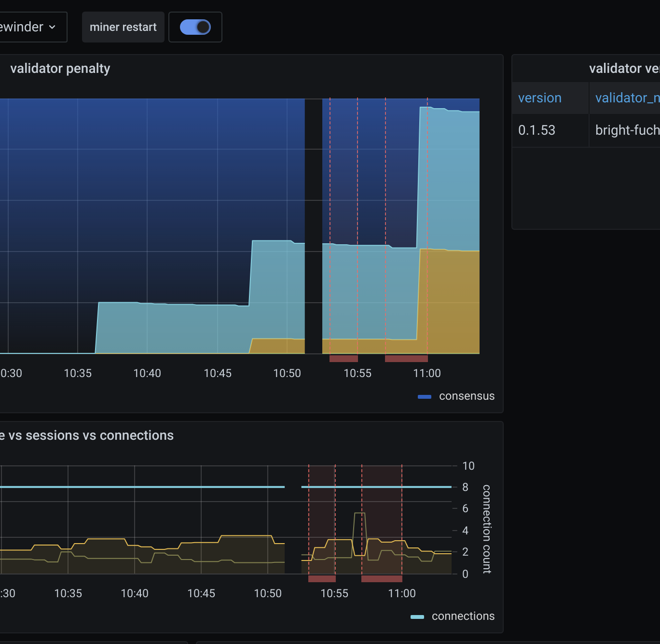
Task: Click the 'connection count' axis label
Action: [486, 529]
